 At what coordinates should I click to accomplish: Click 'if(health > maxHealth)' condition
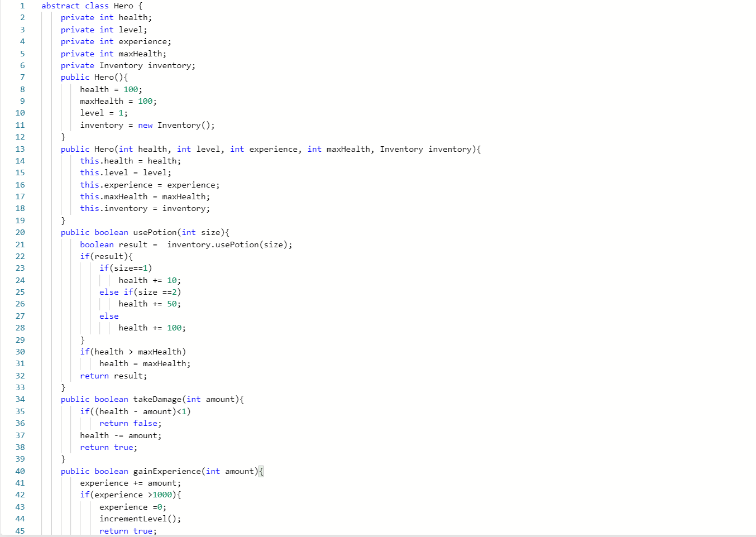133,352
